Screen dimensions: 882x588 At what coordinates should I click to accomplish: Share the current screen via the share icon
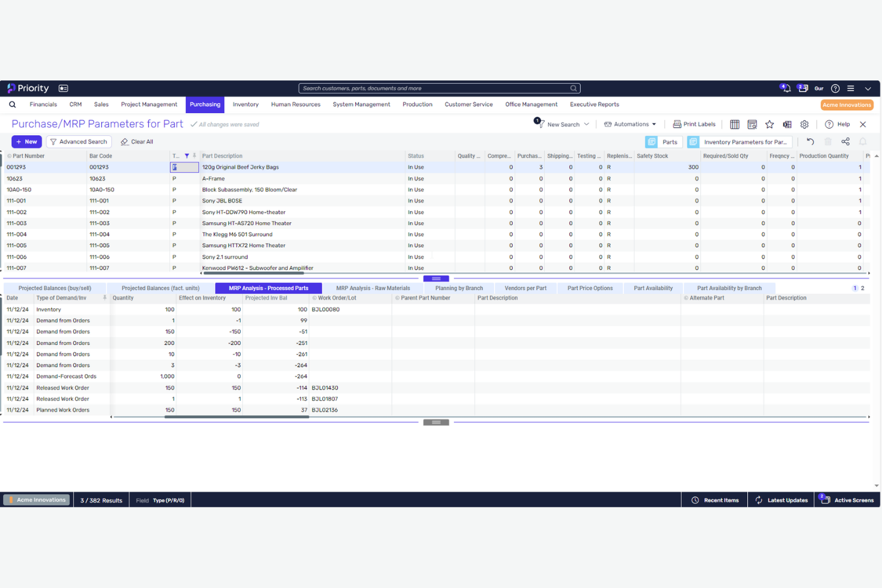tap(846, 141)
